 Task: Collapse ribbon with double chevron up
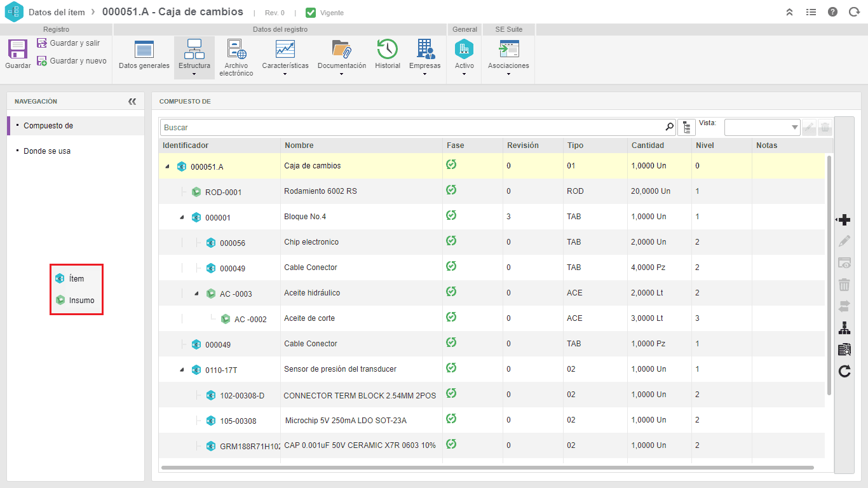coord(789,12)
